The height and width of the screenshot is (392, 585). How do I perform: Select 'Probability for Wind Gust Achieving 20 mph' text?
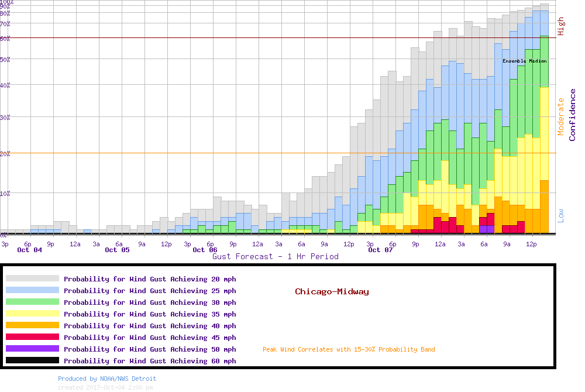pyautogui.click(x=150, y=279)
